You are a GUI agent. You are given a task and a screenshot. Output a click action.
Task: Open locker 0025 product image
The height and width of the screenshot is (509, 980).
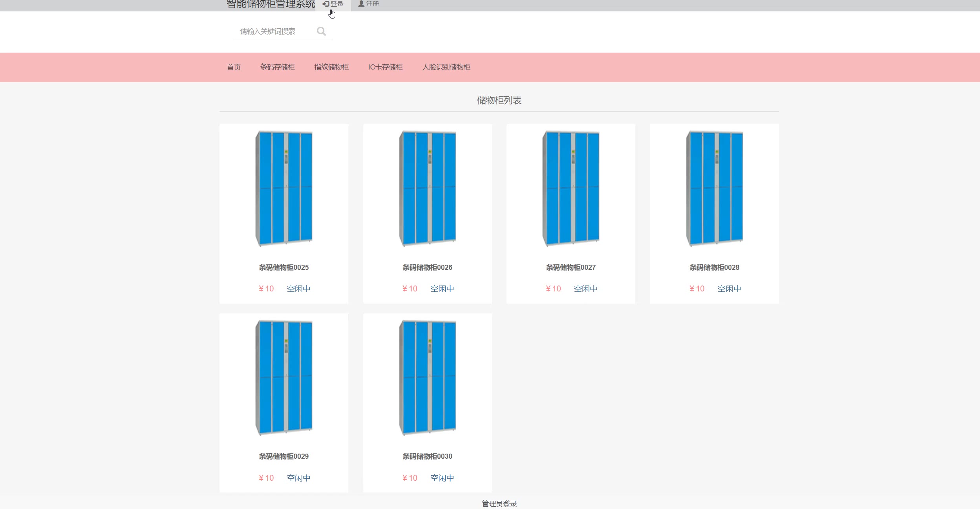tap(284, 189)
